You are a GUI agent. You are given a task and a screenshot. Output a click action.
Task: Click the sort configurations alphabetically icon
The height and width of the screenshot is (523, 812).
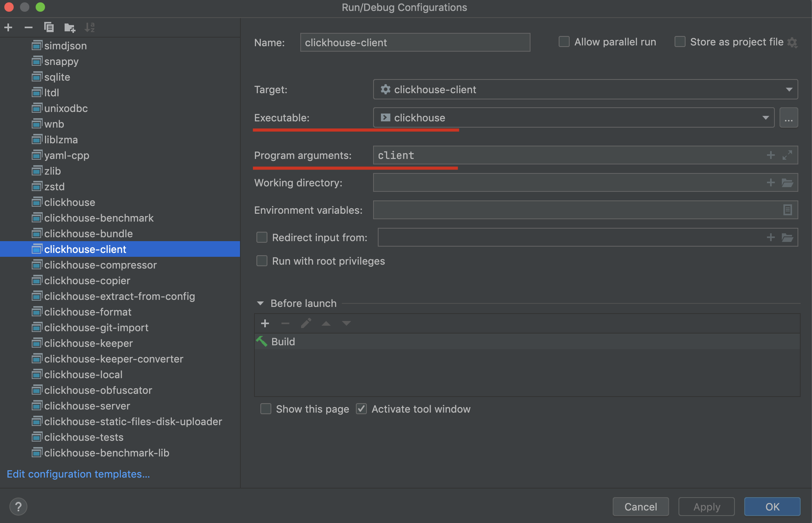[x=90, y=27]
